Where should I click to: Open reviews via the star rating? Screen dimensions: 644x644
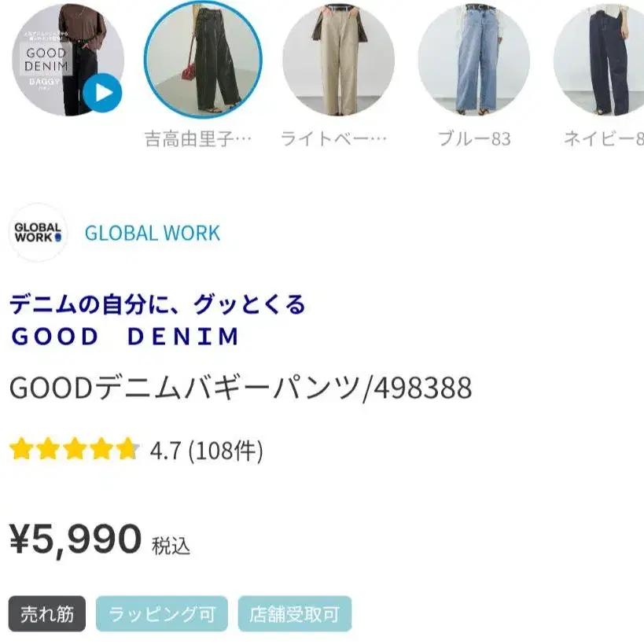pos(75,449)
